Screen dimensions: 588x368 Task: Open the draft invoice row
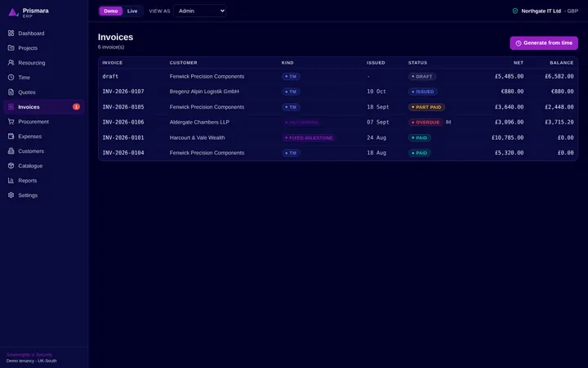338,76
